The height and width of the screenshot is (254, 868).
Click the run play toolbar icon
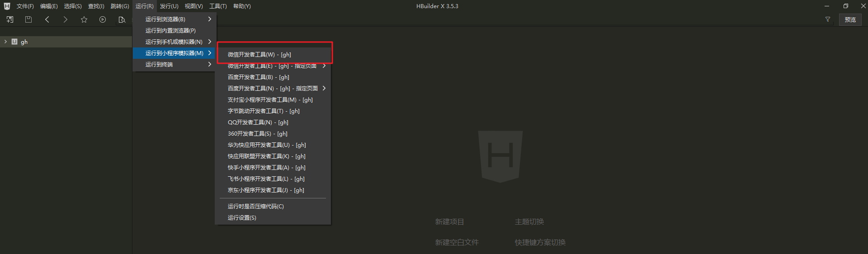point(103,19)
